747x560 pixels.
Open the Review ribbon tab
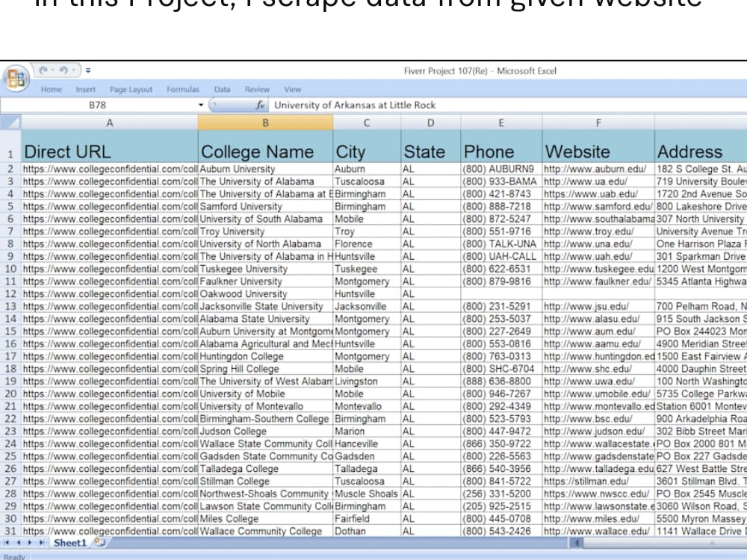(x=257, y=89)
